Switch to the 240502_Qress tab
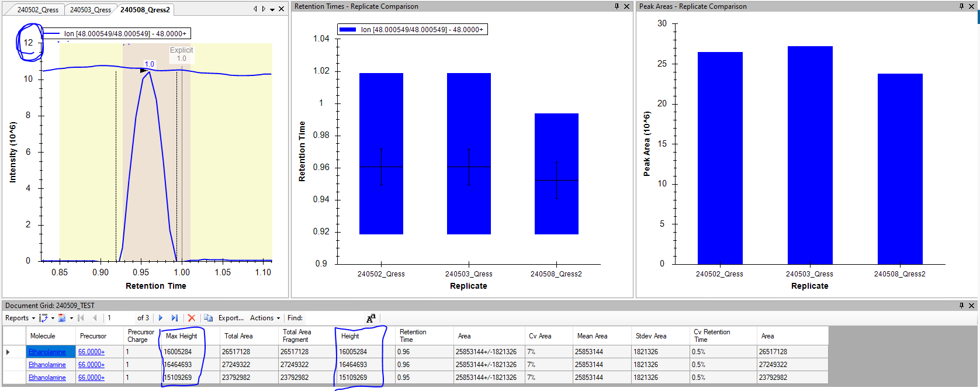980x391 pixels. tap(37, 10)
